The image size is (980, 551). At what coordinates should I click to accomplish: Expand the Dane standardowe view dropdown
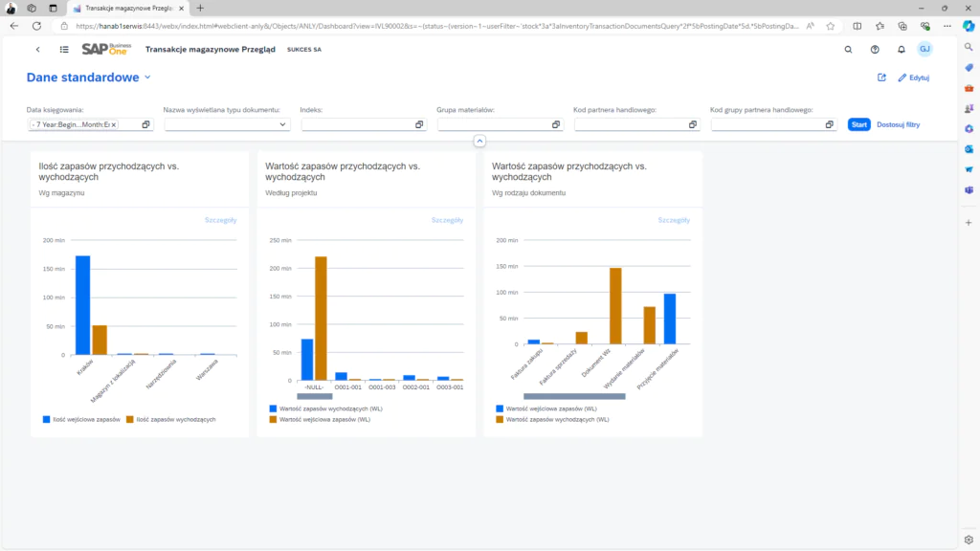[x=147, y=77]
